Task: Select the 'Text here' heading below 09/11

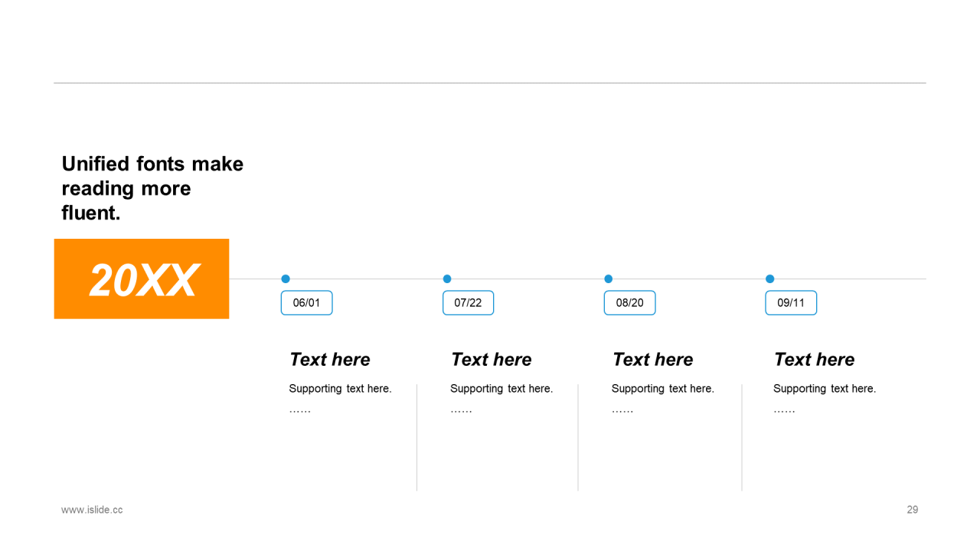Action: click(815, 360)
